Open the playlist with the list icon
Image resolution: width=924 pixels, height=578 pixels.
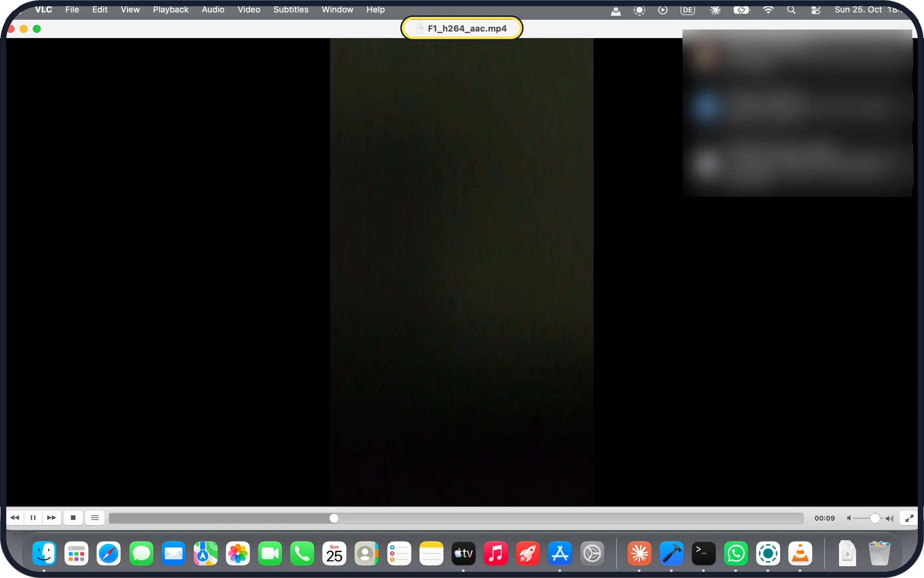95,518
